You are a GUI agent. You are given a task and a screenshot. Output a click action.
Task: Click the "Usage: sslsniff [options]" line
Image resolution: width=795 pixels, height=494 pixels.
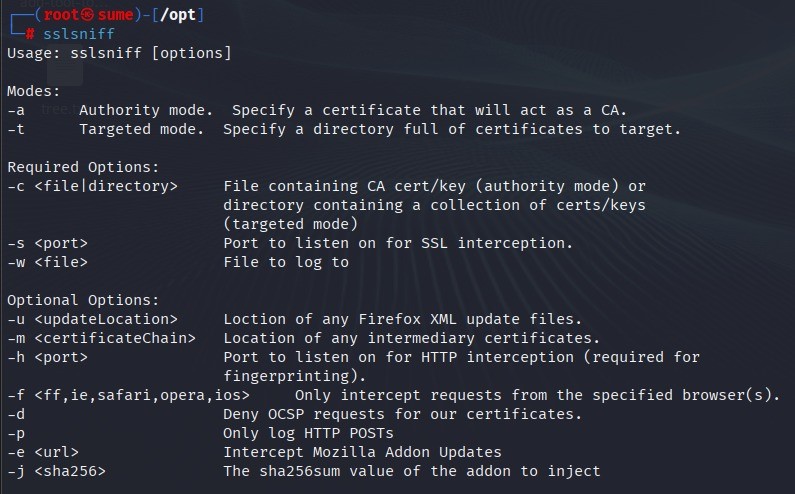tap(119, 53)
